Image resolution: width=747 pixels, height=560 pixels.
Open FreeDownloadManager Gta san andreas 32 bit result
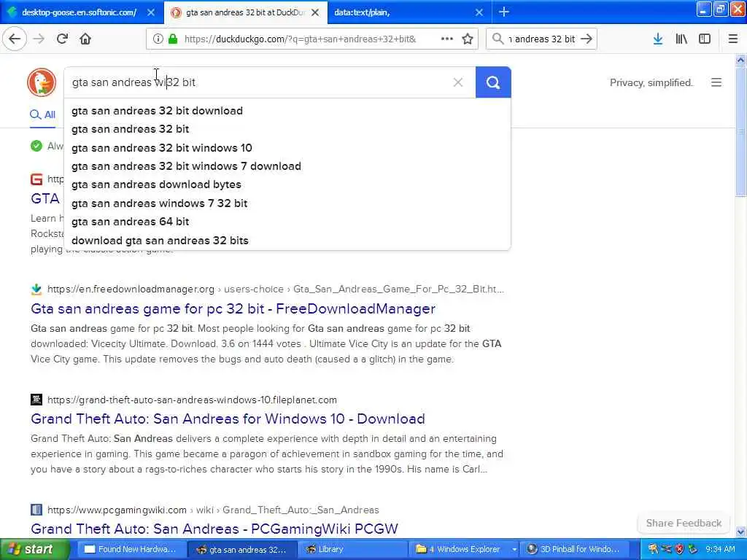tap(233, 308)
